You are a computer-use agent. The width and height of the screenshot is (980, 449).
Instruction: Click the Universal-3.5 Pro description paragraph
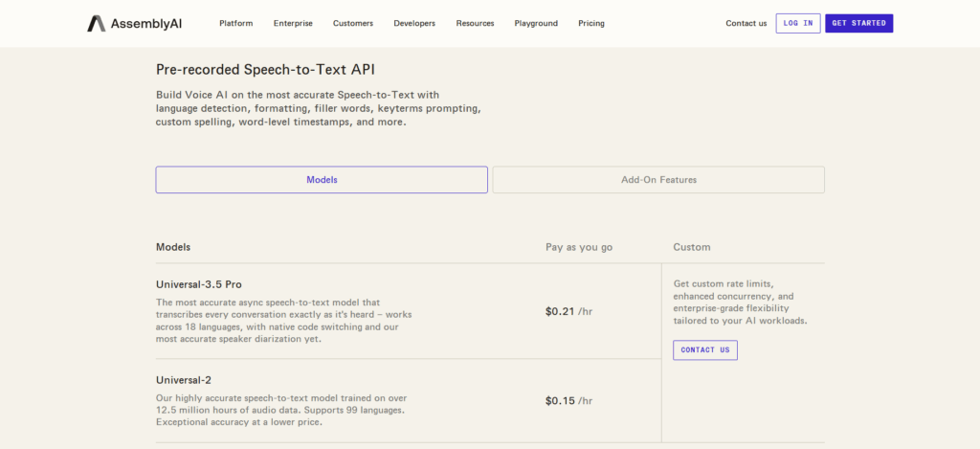point(283,321)
